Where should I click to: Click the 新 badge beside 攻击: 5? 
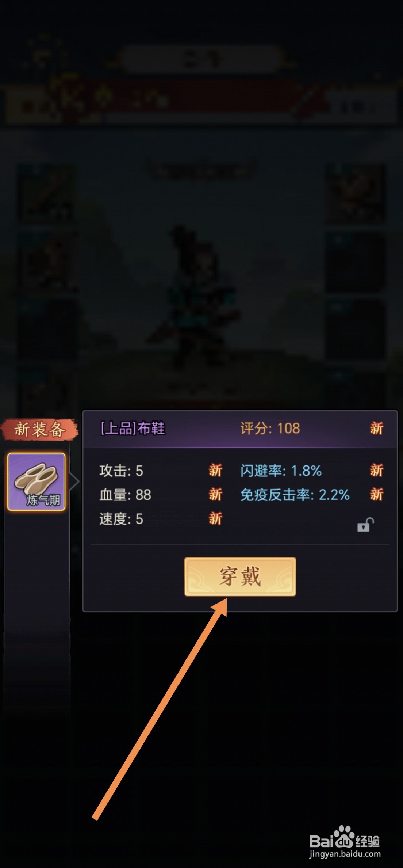(215, 471)
